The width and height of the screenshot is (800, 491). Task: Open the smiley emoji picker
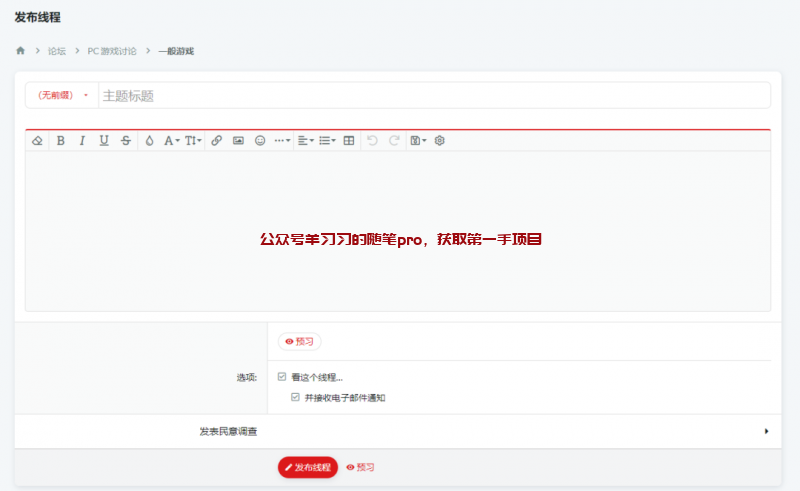click(260, 141)
